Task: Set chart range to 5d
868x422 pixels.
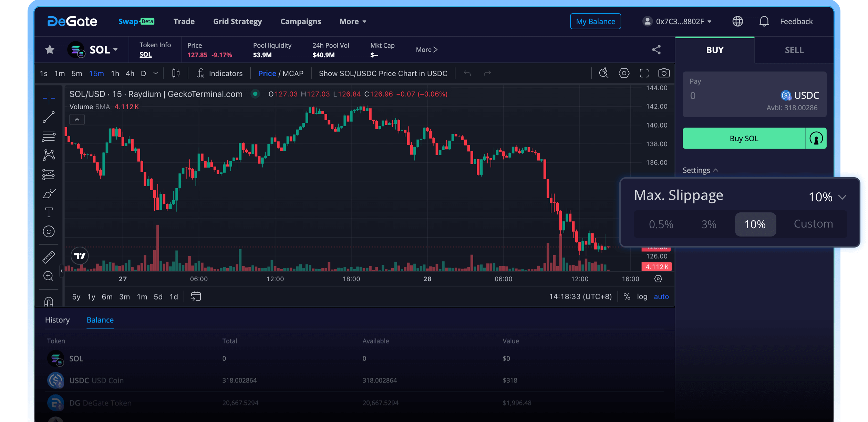Action: pyautogui.click(x=158, y=297)
